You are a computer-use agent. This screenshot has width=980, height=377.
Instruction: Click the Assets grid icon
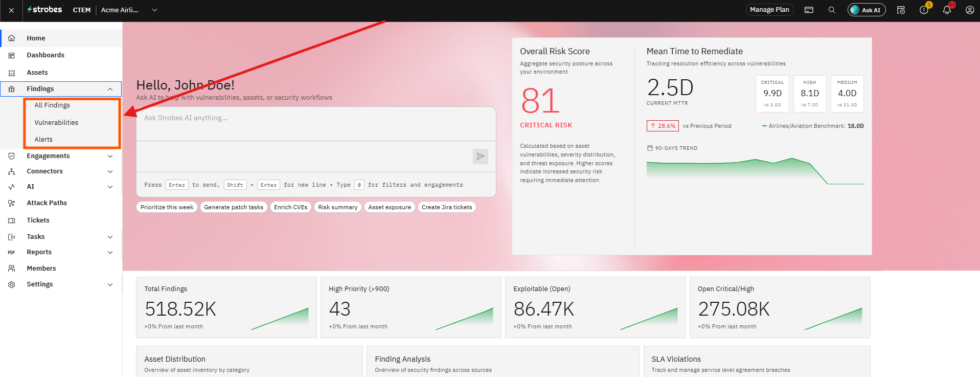pyautogui.click(x=12, y=73)
